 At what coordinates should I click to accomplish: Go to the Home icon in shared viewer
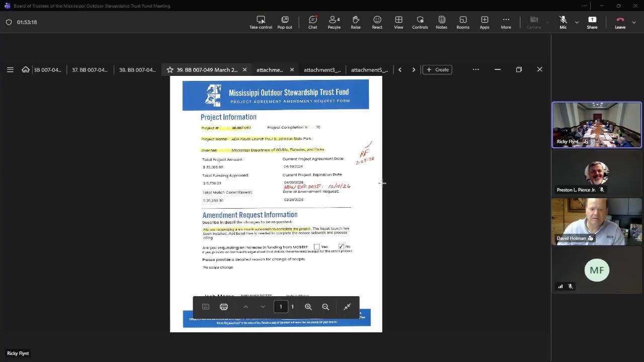pyautogui.click(x=26, y=70)
